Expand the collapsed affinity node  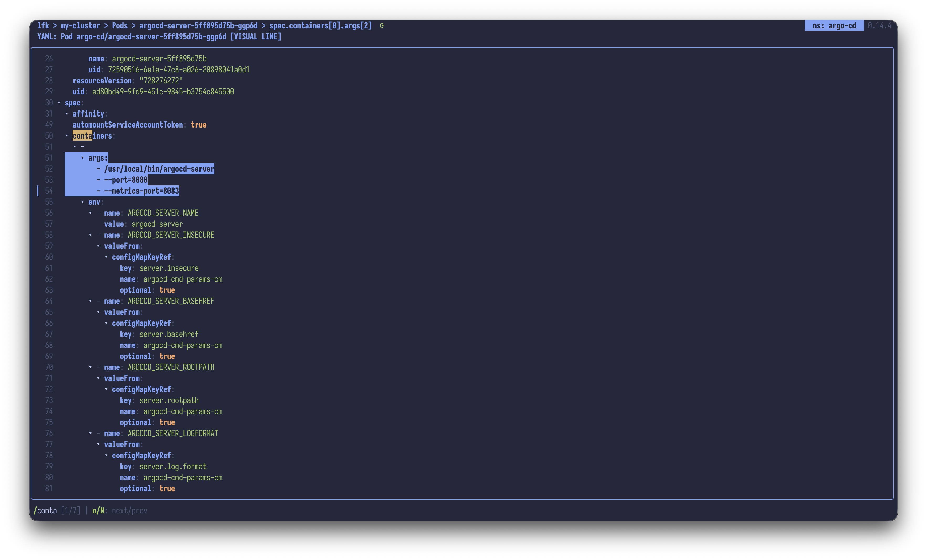[67, 114]
